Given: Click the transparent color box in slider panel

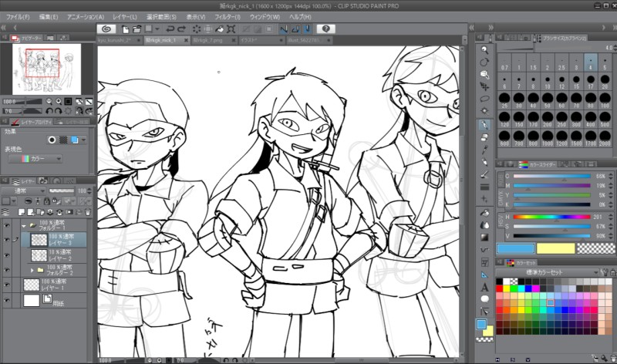Looking at the screenshot, I should pyautogui.click(x=595, y=248).
